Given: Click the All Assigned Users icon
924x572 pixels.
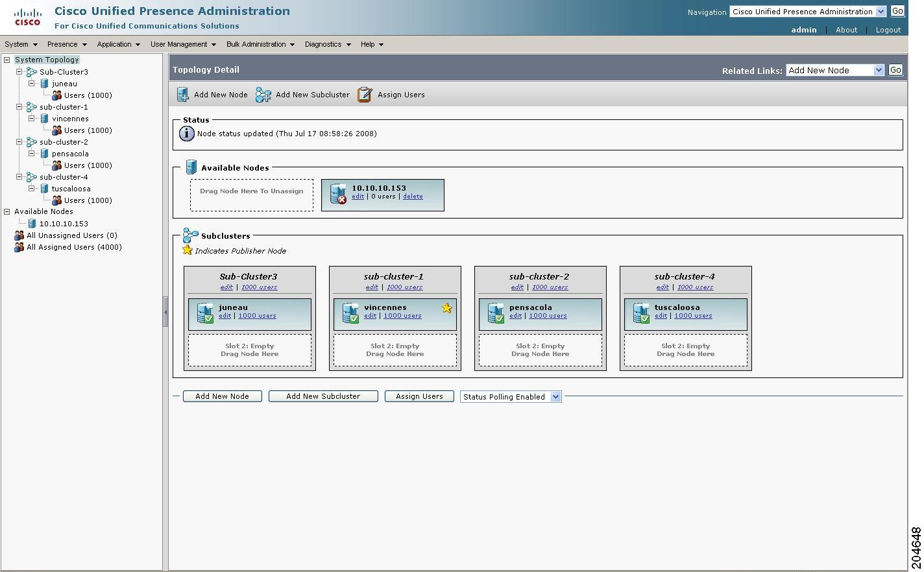Looking at the screenshot, I should pos(19,247).
